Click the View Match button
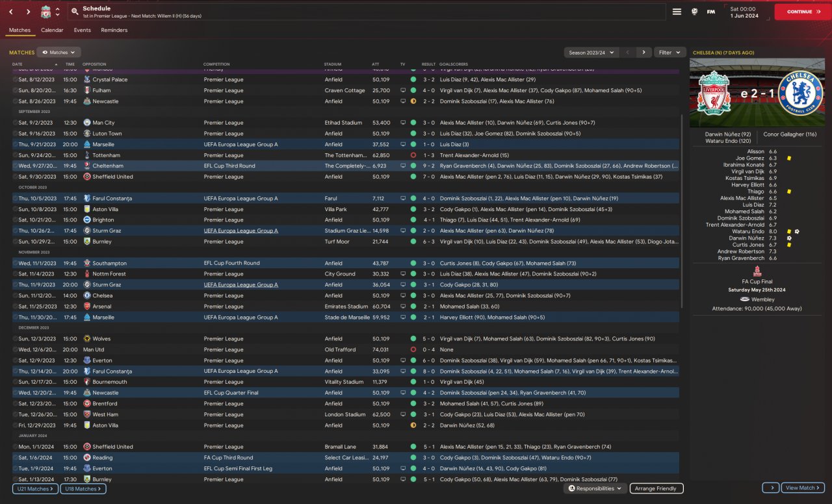This screenshot has width=832, height=504. 803,488
